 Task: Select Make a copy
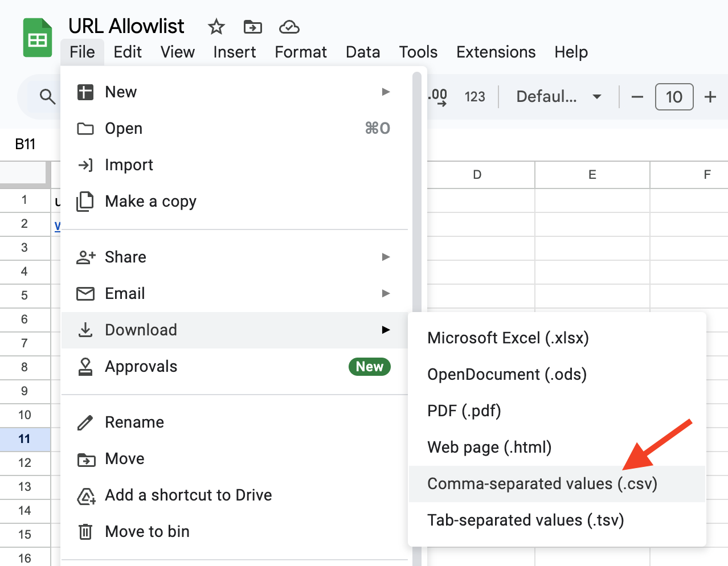tap(235, 201)
